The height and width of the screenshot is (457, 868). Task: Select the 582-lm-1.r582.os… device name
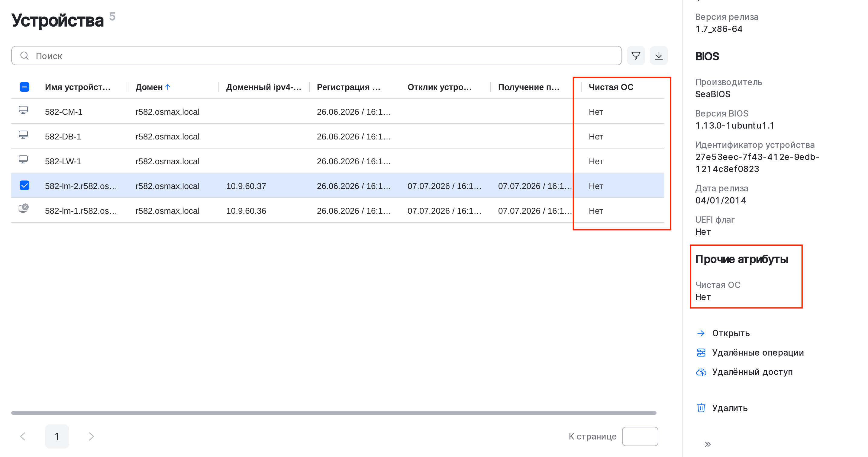tap(81, 211)
